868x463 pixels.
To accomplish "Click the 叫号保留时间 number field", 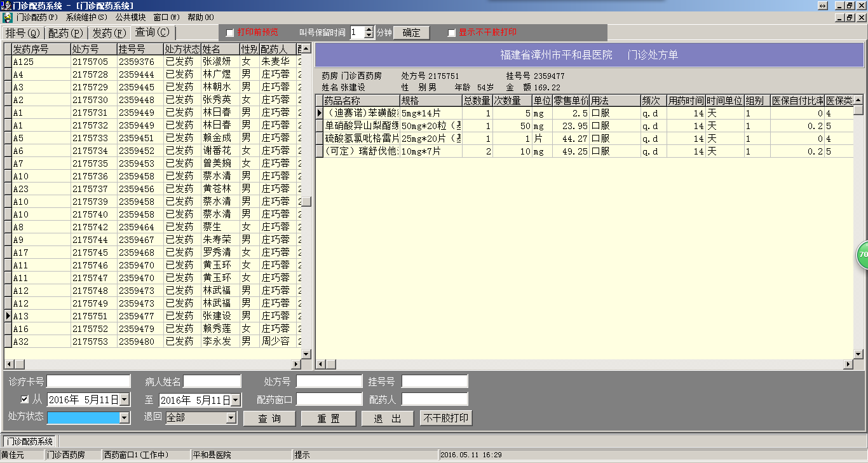I will tap(357, 32).
